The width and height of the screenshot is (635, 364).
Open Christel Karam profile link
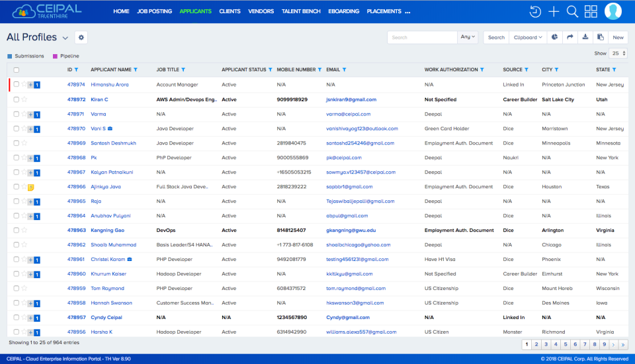(x=108, y=259)
